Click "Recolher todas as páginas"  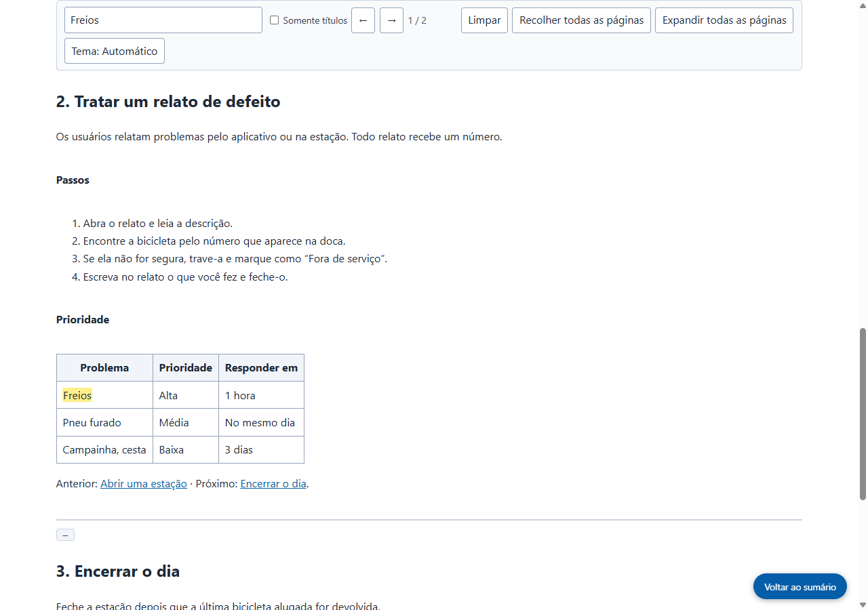(581, 20)
